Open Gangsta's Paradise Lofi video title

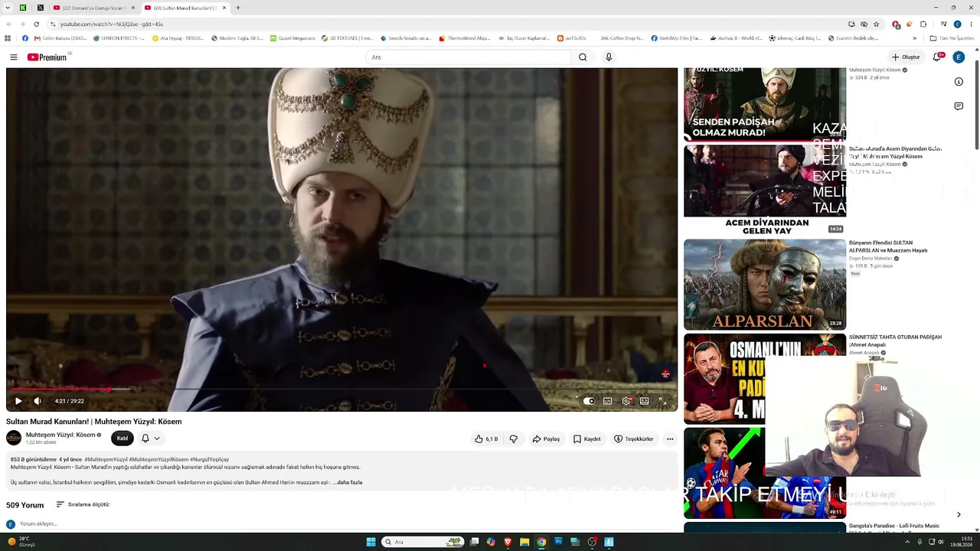coord(894,526)
